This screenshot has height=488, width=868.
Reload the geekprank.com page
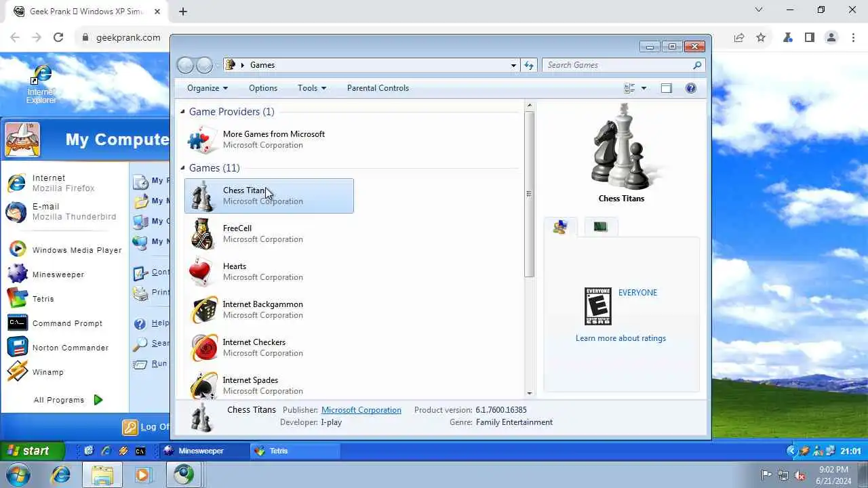(58, 38)
